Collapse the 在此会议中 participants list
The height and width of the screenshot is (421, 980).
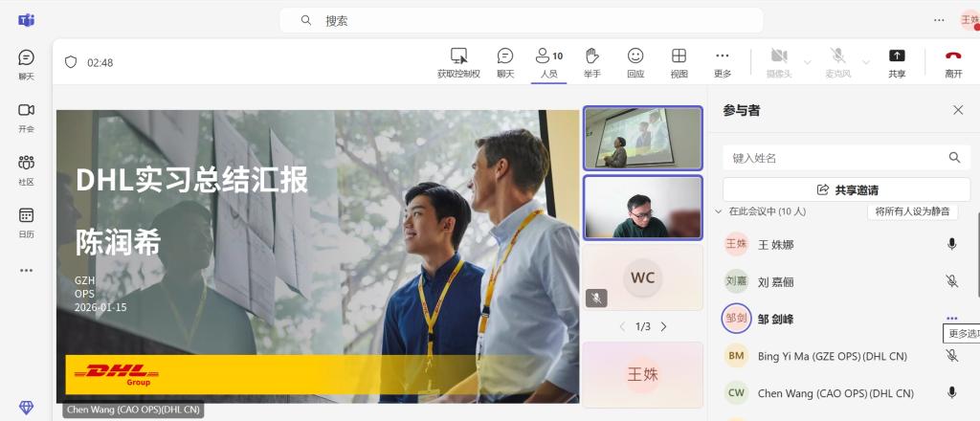tap(719, 211)
